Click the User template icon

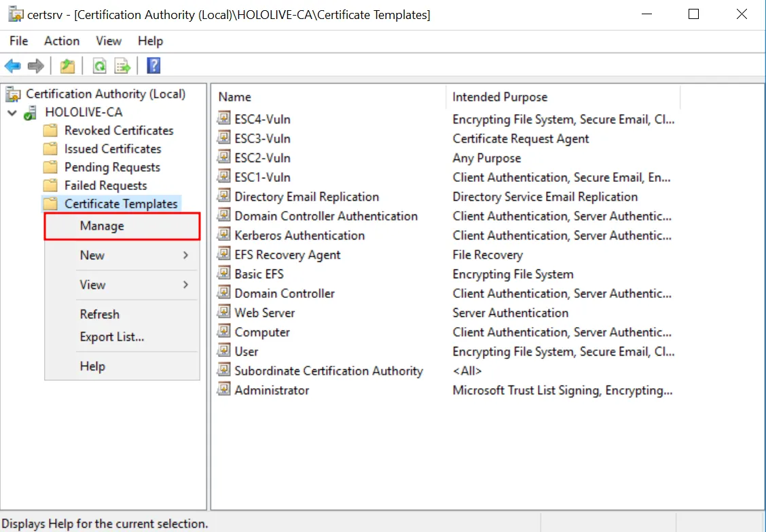pos(223,350)
